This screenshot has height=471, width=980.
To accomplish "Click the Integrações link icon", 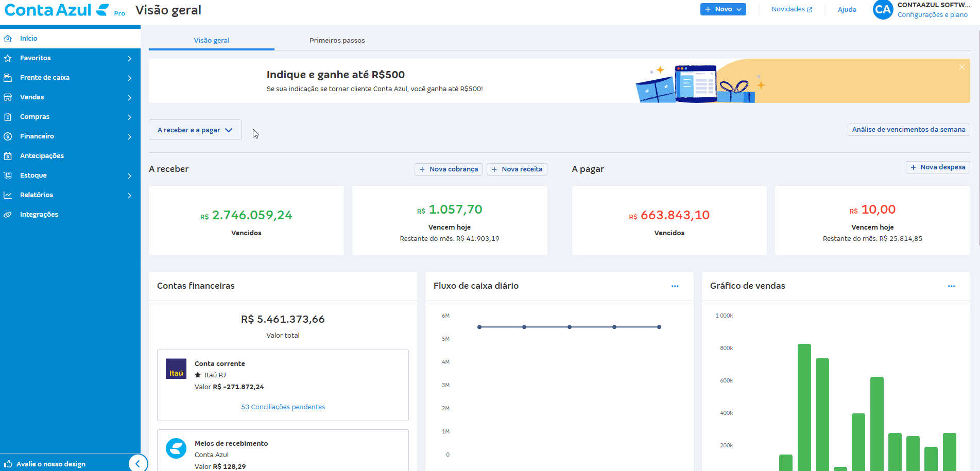I will click(x=8, y=215).
